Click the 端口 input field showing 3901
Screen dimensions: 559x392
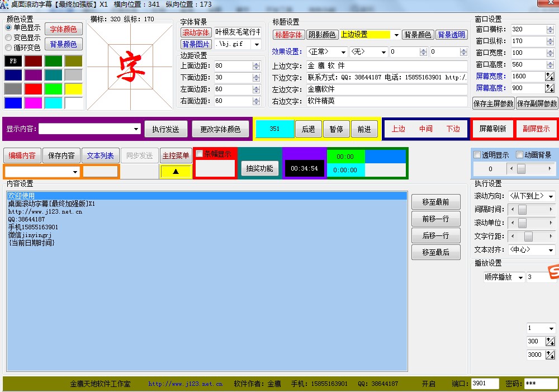[485, 384]
